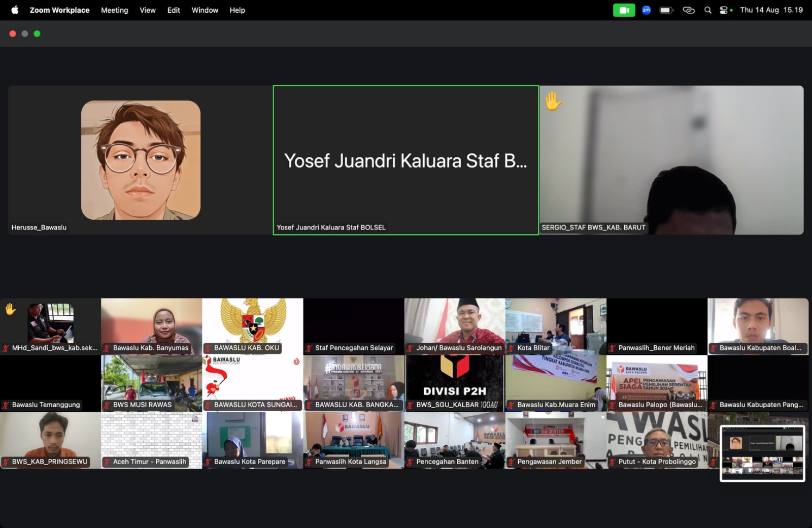Click the linked-rings icon in menu bar

tap(688, 10)
